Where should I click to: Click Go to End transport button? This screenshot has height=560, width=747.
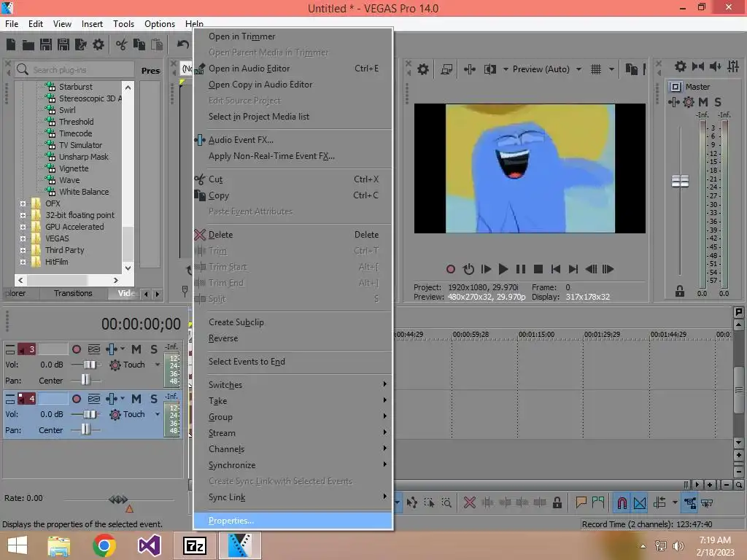pyautogui.click(x=573, y=269)
